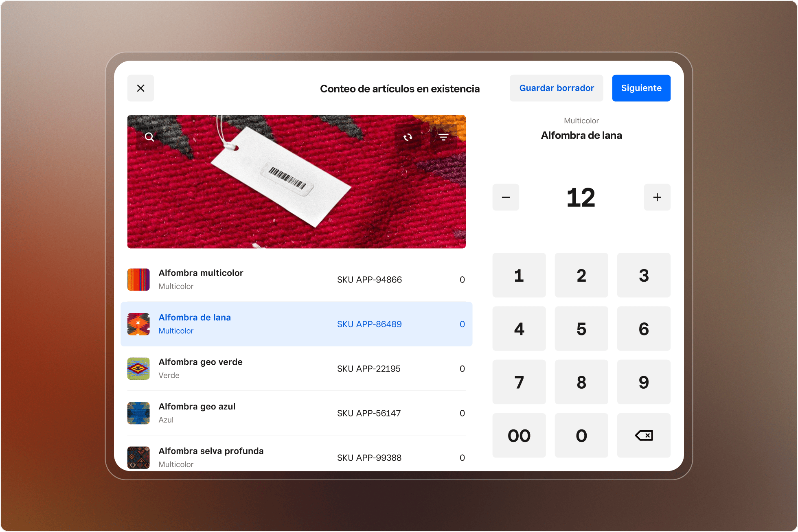
Task: Open the search tool on the product image
Action: 149,137
